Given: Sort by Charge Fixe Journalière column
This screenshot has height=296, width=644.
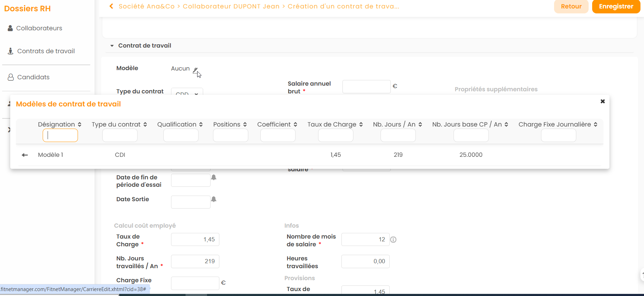Looking at the screenshot, I should (595, 124).
